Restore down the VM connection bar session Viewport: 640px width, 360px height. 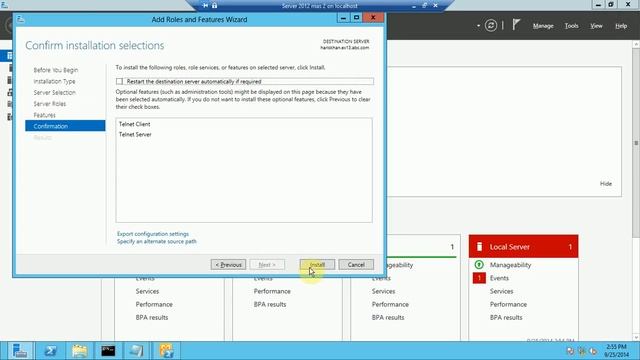[x=424, y=6]
